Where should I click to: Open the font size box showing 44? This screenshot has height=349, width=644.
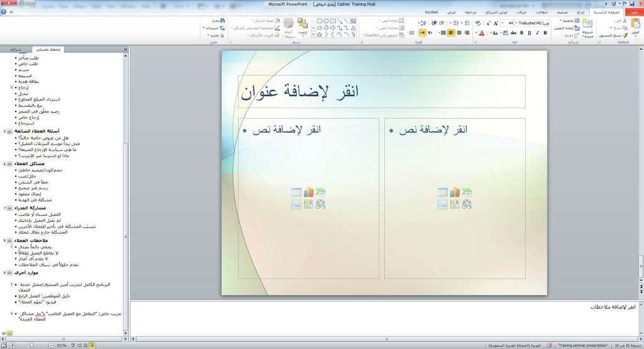(508, 23)
